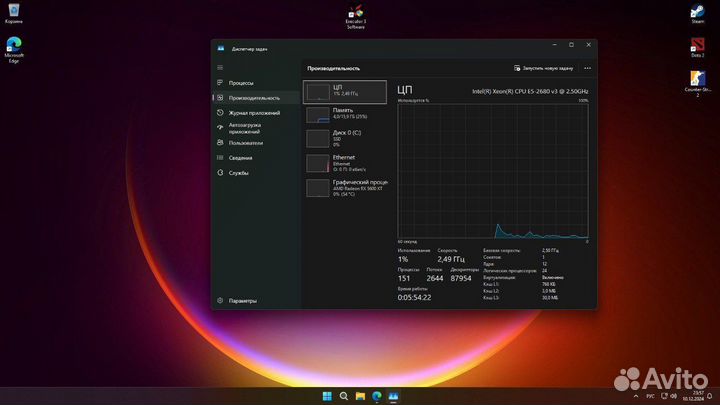Show Память (Memory) performance details
Image resolution: width=720 pixels, height=405 pixels.
click(344, 114)
